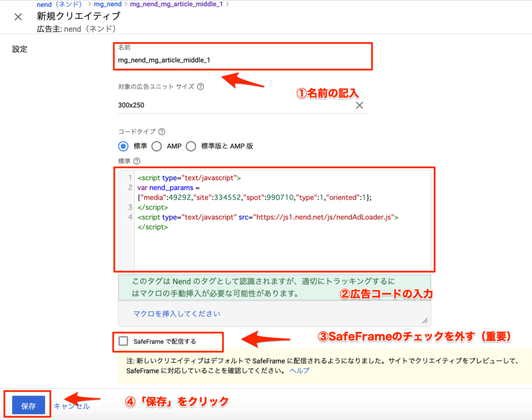The image size is (532, 420).
Task: Click マクロを挿入してください link
Action: point(177,314)
